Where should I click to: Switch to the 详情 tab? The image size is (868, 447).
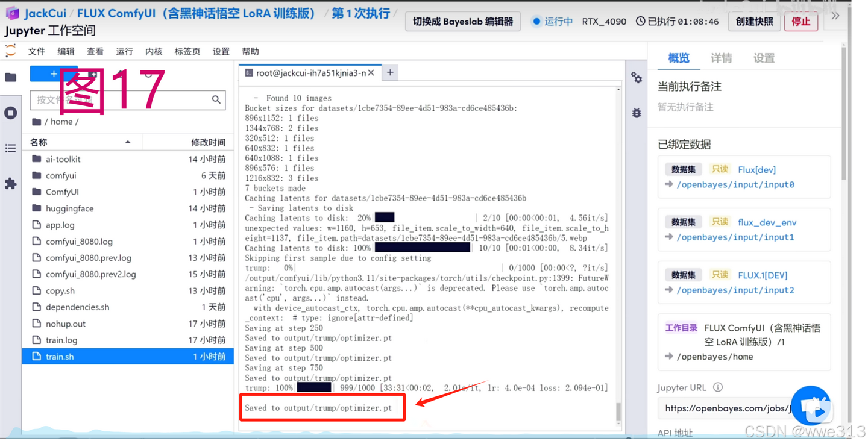pyautogui.click(x=722, y=58)
